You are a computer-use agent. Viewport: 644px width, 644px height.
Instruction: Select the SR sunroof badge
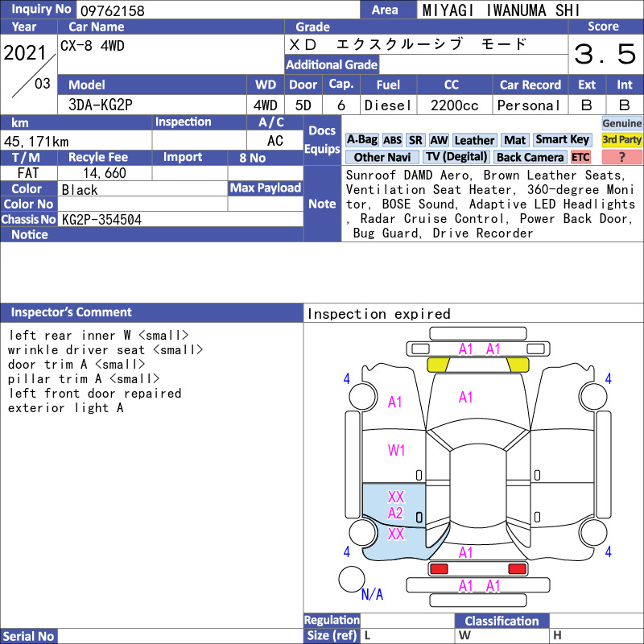click(x=415, y=140)
